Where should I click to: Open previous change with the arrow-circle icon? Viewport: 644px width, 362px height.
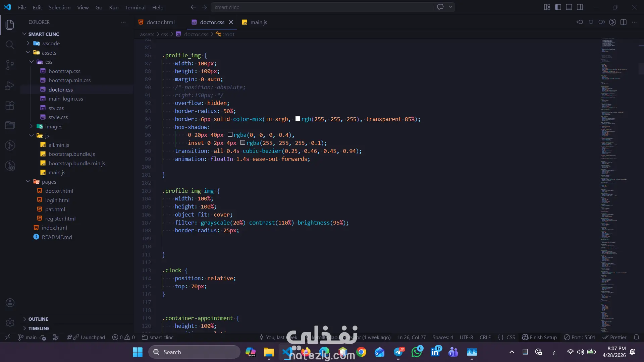point(580,22)
